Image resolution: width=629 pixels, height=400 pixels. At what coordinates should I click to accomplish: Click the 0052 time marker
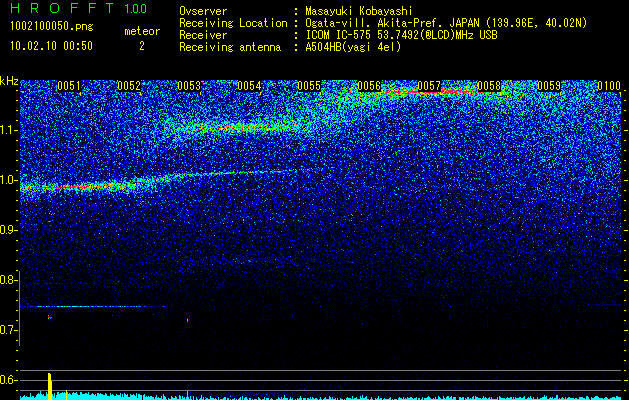129,86
